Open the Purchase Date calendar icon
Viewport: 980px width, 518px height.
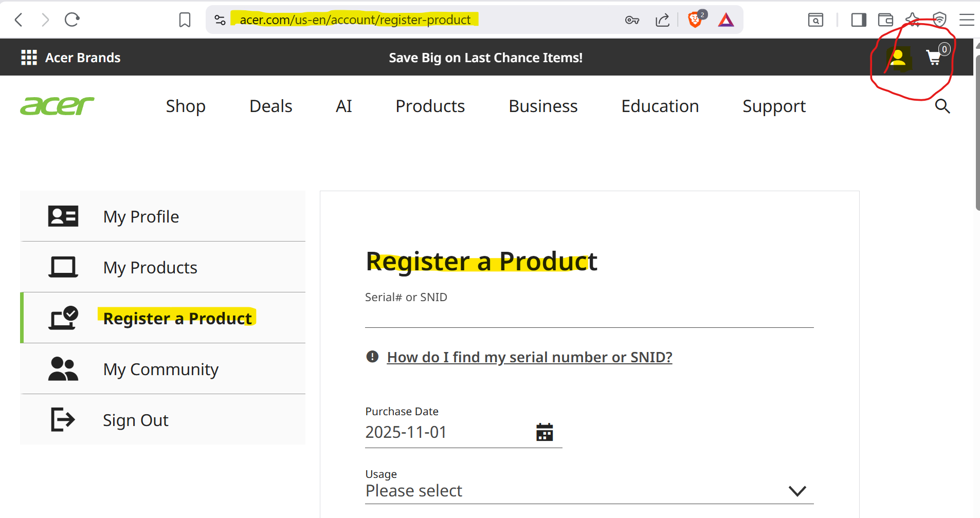click(x=545, y=432)
